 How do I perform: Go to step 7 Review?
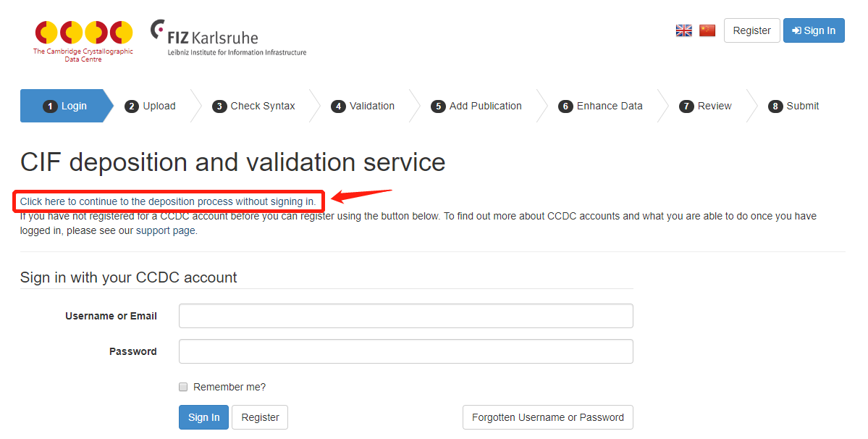pyautogui.click(x=705, y=106)
